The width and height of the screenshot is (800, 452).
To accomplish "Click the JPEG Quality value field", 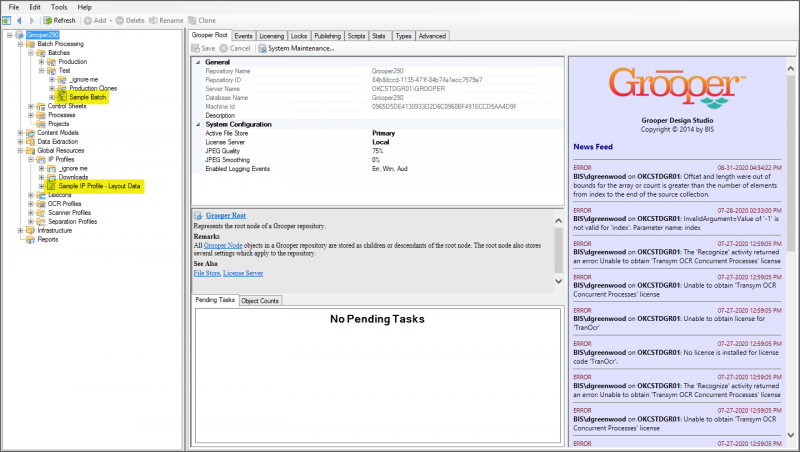I will 467,151.
